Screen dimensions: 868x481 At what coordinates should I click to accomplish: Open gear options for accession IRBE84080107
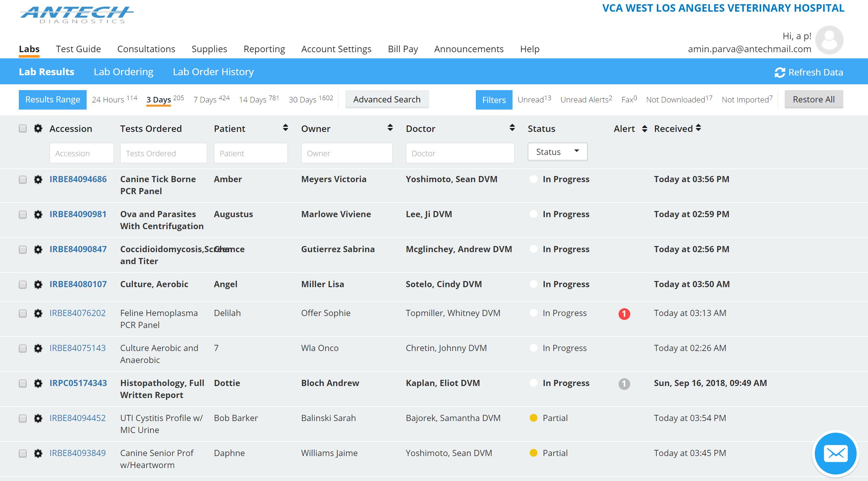point(38,285)
